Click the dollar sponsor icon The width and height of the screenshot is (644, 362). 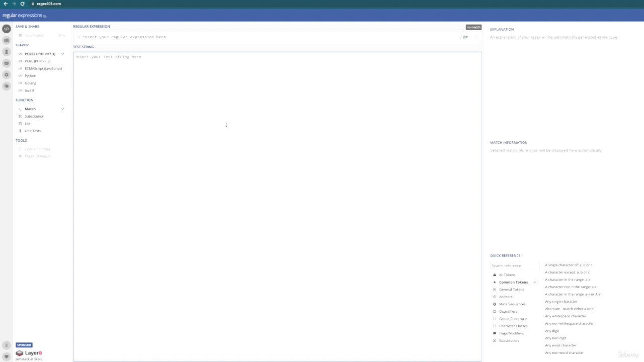7,345
